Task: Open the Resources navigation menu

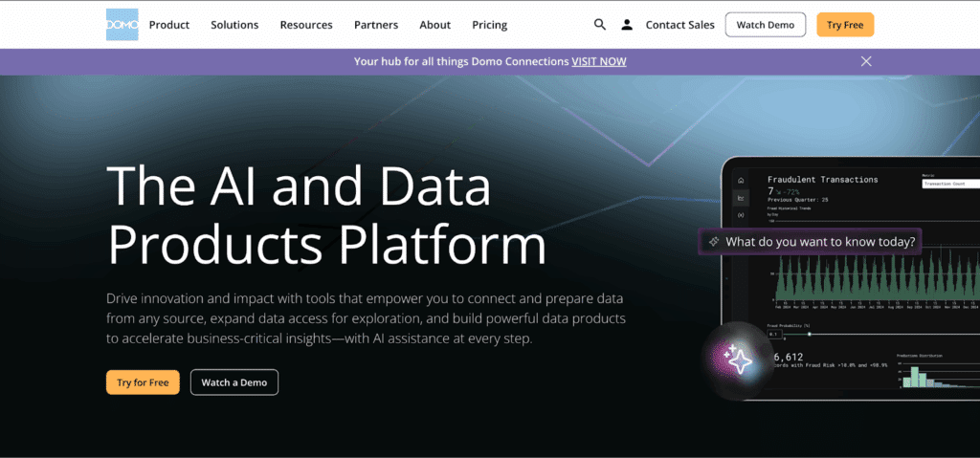Action: point(306,25)
